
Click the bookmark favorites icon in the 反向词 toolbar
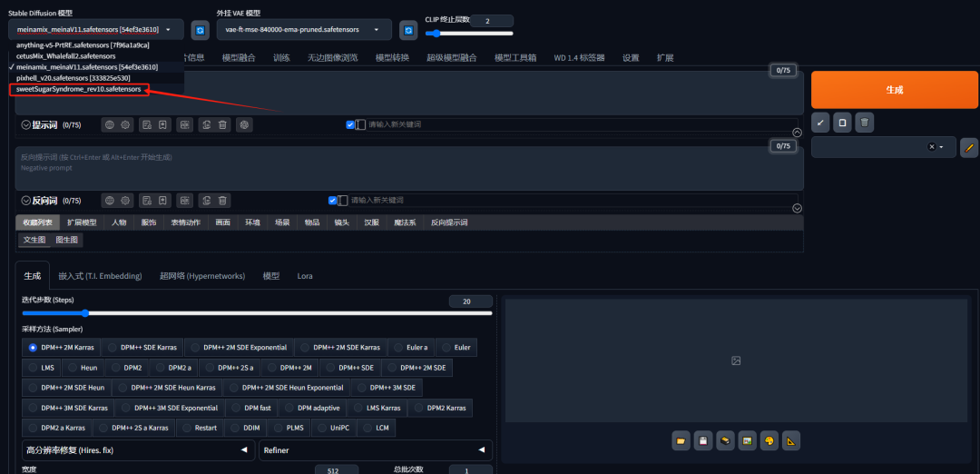tap(162, 200)
